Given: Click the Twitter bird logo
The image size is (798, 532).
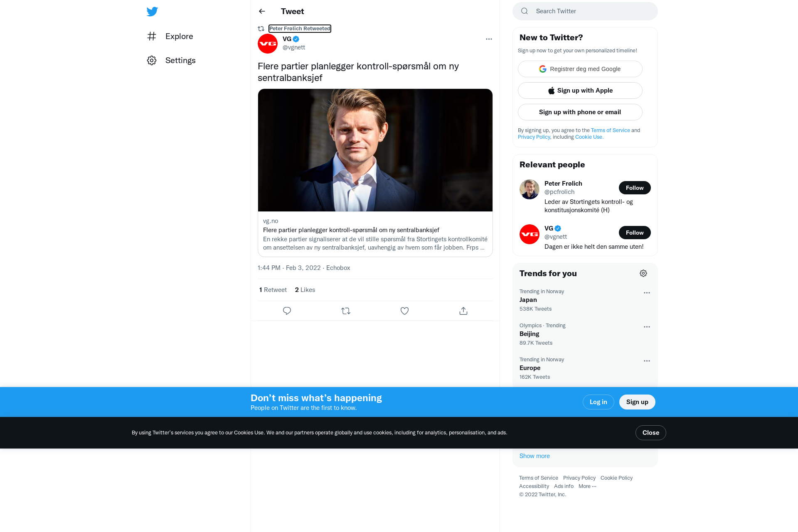Looking at the screenshot, I should coord(152,11).
